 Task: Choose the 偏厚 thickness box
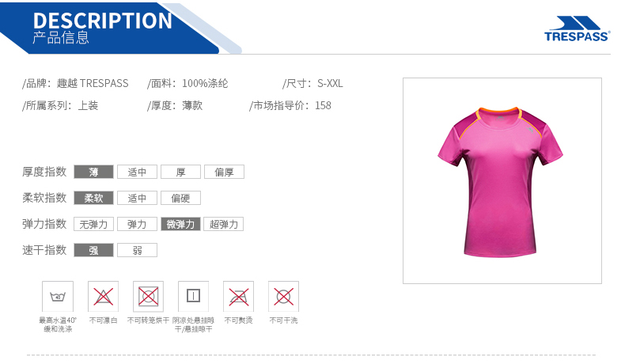tap(224, 172)
